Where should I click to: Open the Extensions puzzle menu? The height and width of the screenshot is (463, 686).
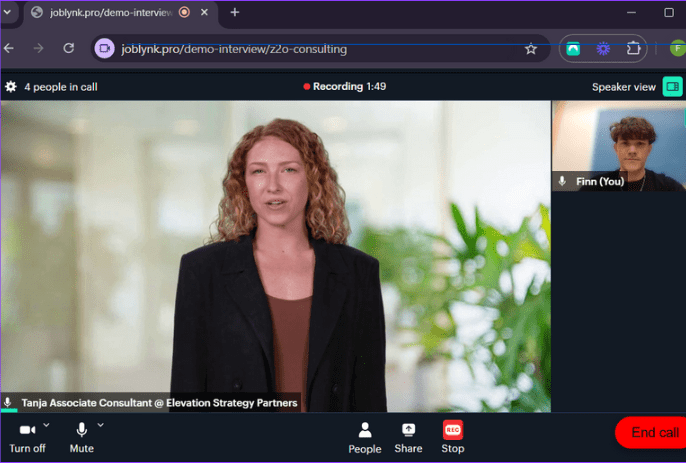(x=633, y=49)
